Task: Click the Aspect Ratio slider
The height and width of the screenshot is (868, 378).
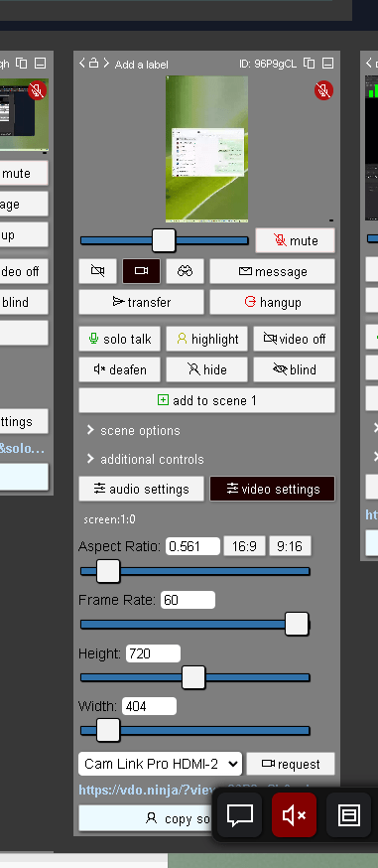Action: (195, 571)
